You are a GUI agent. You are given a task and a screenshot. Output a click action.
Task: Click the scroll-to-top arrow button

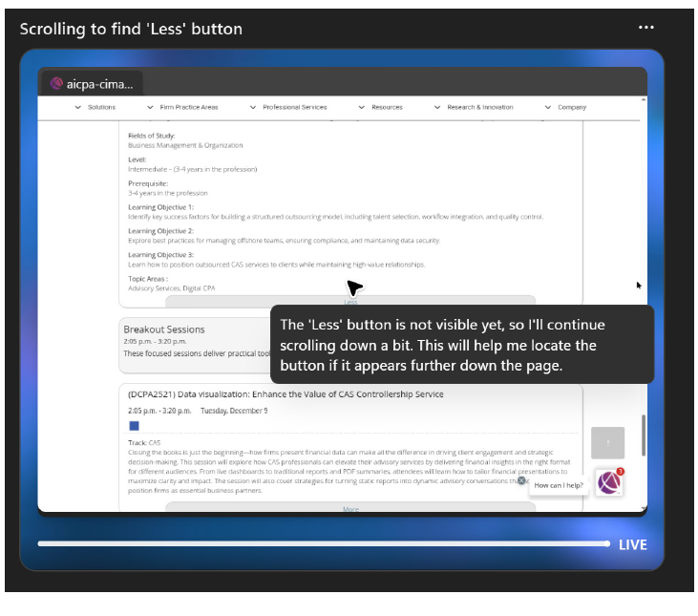pos(607,443)
